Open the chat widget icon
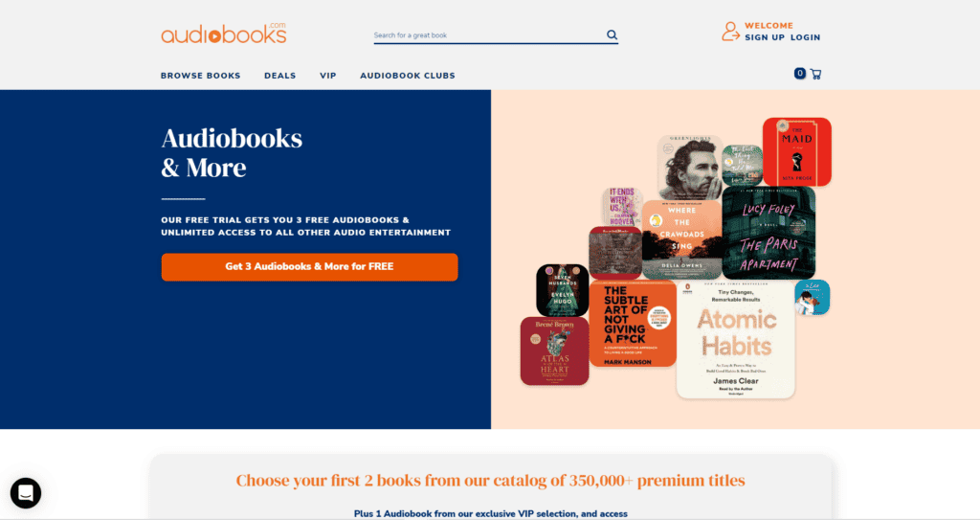Screen dimensions: 980x520 click(26, 493)
